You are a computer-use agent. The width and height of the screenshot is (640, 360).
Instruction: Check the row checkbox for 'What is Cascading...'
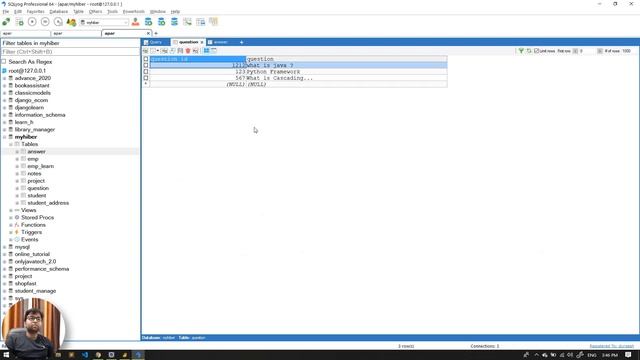tap(146, 78)
